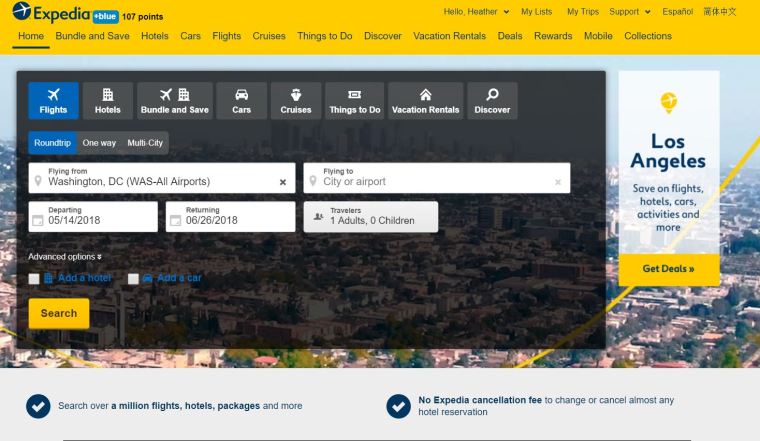
Task: Open the Travelers selector dropdown
Action: [371, 217]
